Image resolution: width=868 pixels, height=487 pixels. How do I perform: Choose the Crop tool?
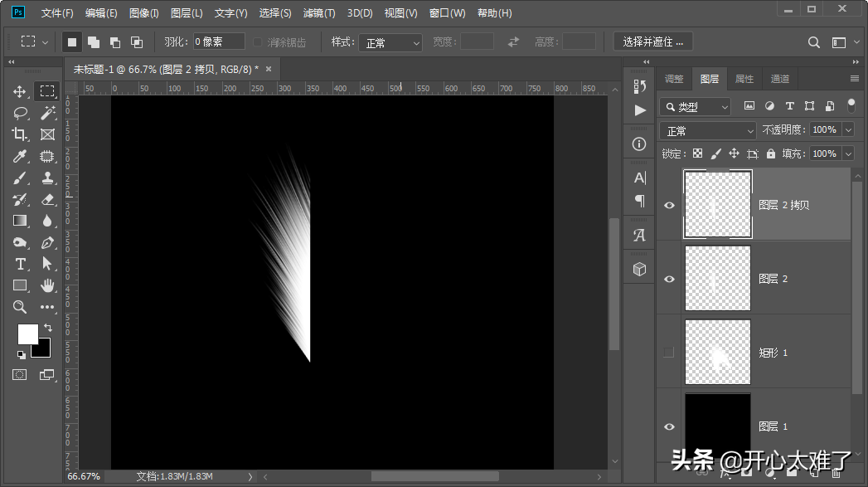(x=20, y=134)
